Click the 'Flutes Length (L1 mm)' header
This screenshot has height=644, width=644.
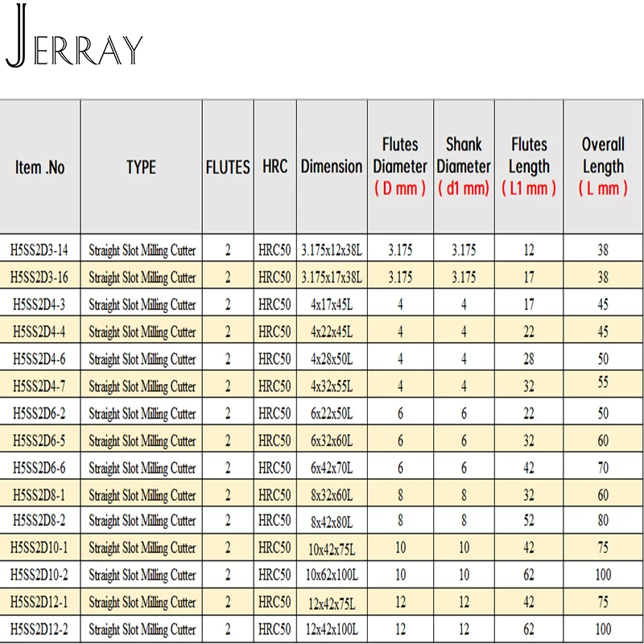click(529, 167)
